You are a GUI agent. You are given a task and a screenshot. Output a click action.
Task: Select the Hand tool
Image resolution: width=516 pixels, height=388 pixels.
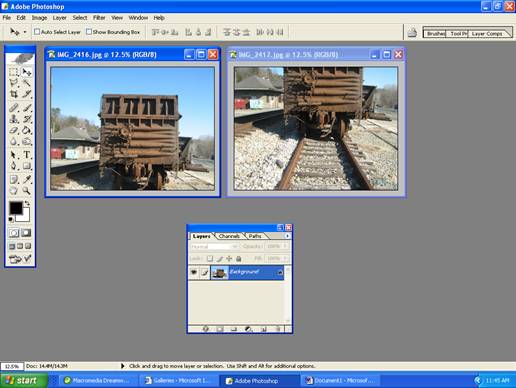[14, 191]
